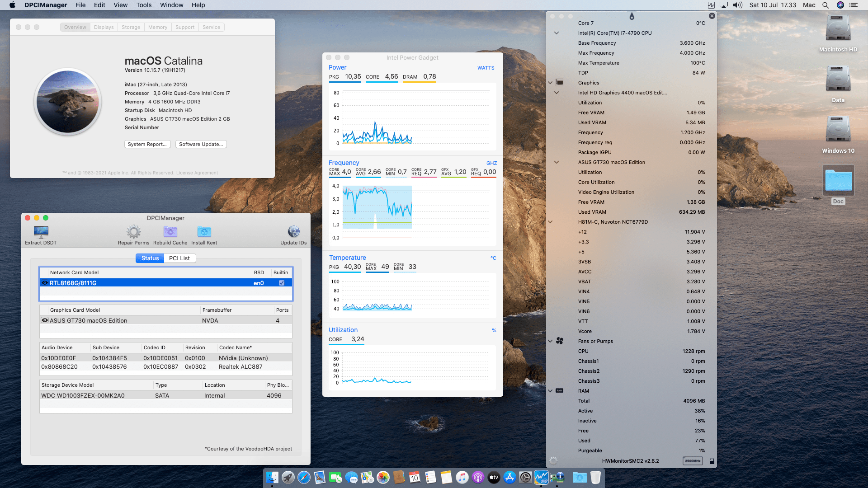Open Storage tab in About This Mac
This screenshot has height=488, width=868.
(x=131, y=27)
